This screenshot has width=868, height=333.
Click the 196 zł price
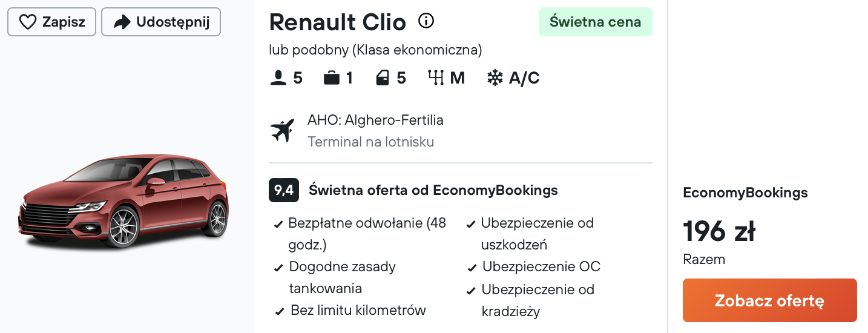[719, 231]
